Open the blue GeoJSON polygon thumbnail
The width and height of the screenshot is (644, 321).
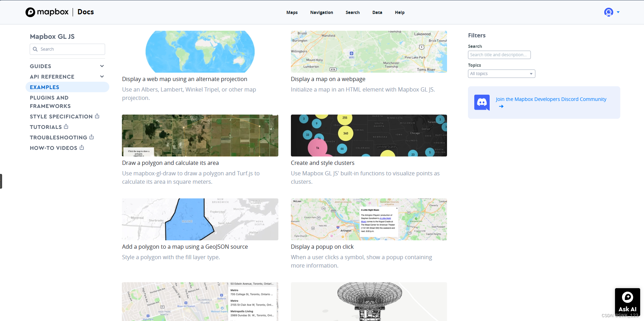[x=200, y=219]
